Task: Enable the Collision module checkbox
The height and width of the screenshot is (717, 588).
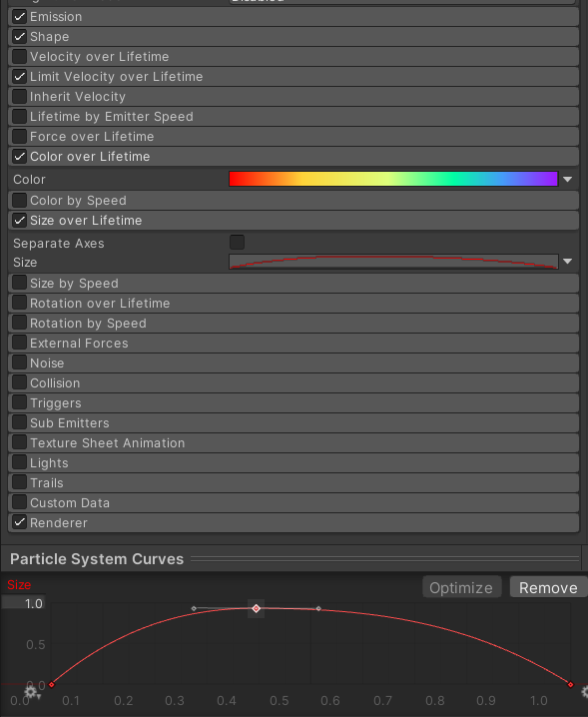Action: tap(19, 382)
